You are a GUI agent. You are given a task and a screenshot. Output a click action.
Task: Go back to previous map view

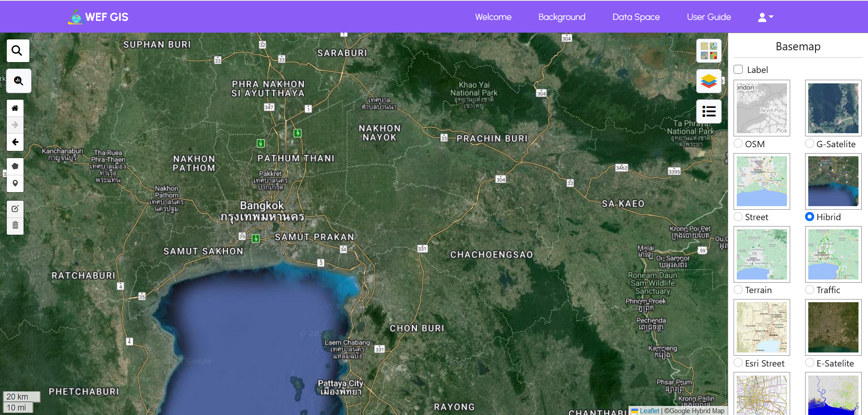point(15,142)
